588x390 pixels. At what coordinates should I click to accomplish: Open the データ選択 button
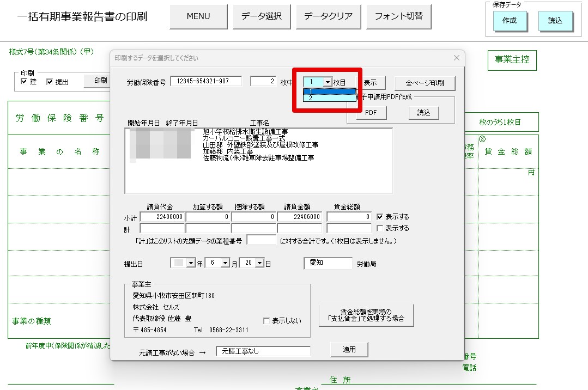(262, 16)
